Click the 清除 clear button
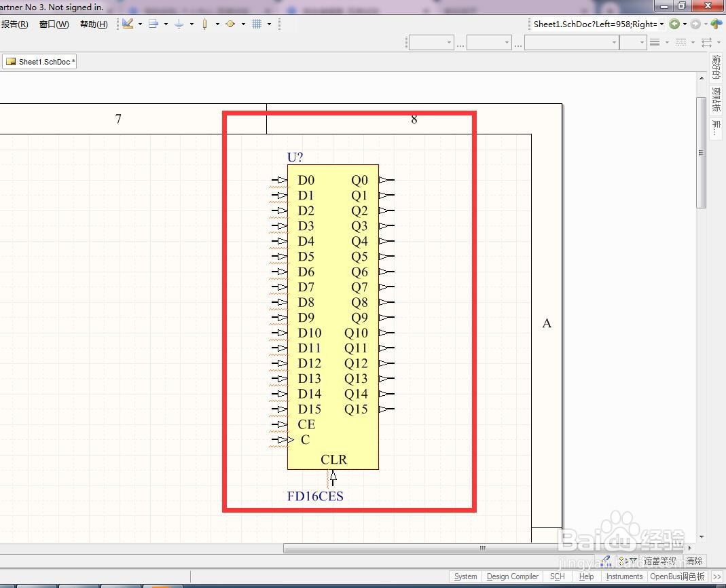 click(x=695, y=561)
